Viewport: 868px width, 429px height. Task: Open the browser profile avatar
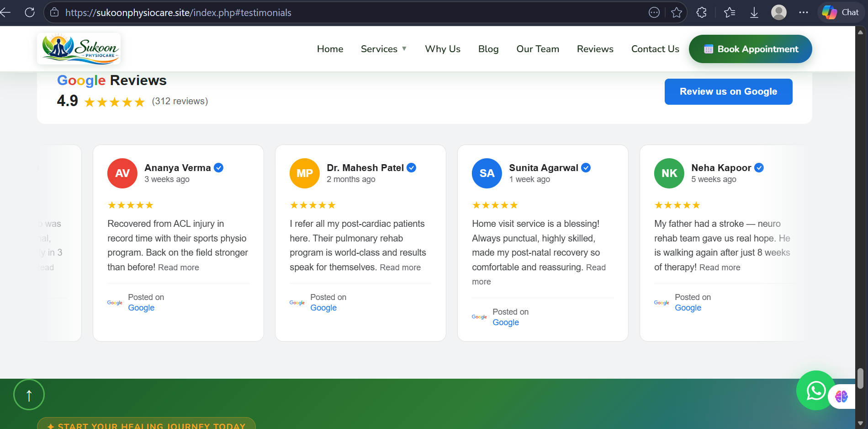[x=778, y=12]
